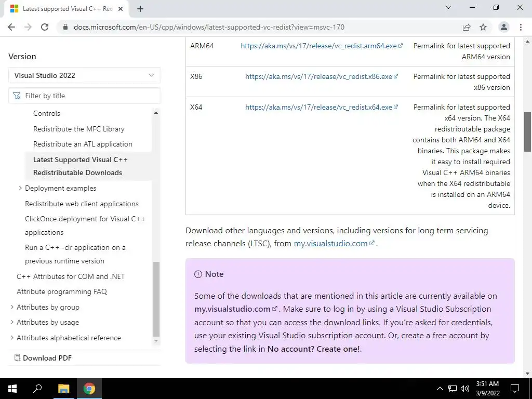Expand Attributes by usage chevron
Viewport: 532px width, 399px height.
pyautogui.click(x=12, y=322)
